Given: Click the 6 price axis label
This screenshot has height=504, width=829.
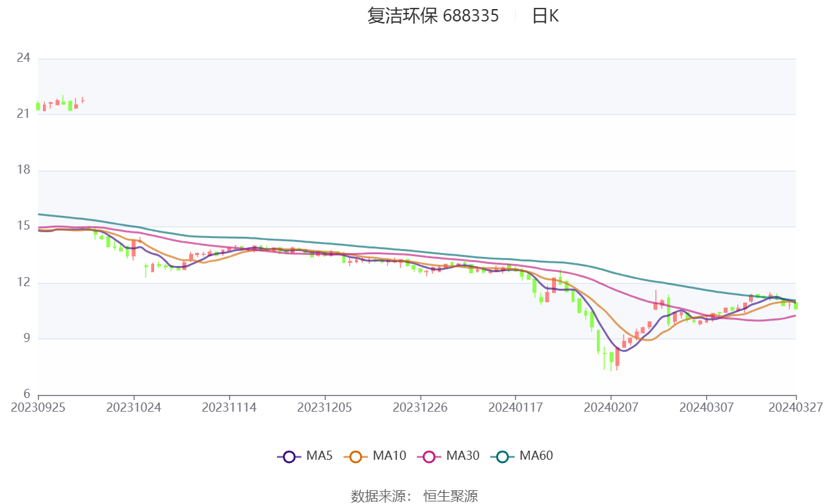Looking at the screenshot, I should (x=27, y=395).
